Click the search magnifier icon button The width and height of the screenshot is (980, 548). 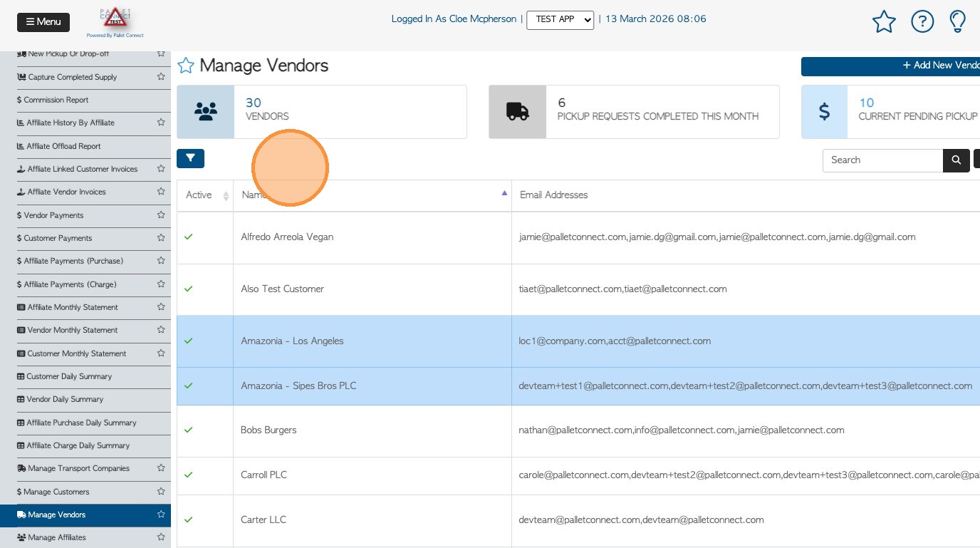point(956,160)
